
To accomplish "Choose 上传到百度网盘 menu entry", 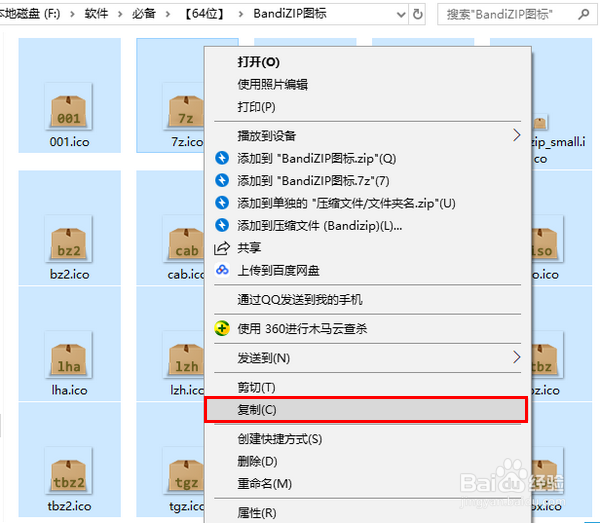I will 368,270.
